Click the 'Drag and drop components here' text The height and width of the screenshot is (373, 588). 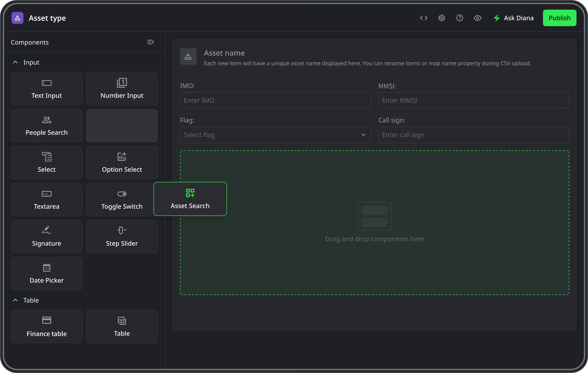[x=374, y=239]
